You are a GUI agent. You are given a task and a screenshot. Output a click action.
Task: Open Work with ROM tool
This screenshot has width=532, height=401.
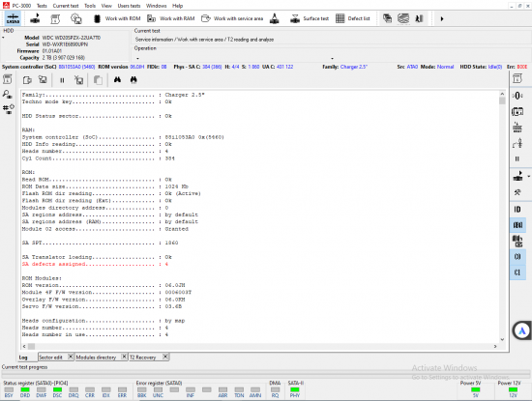point(117,18)
